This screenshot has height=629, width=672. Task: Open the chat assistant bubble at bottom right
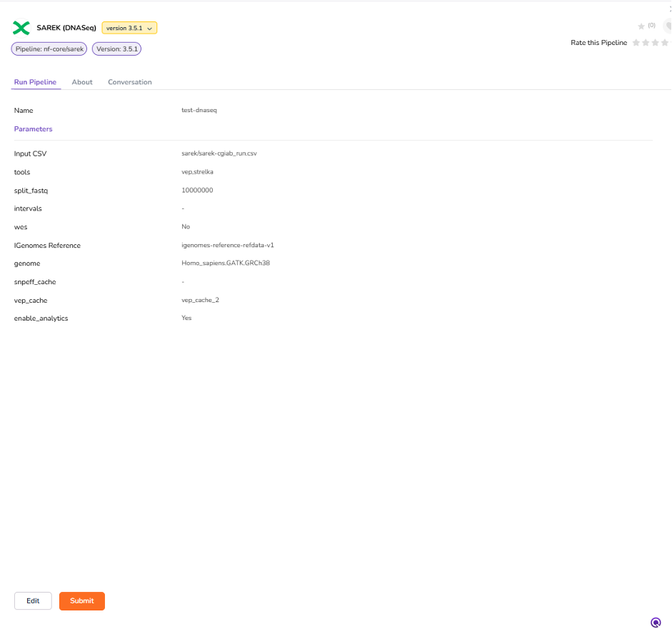(656, 622)
